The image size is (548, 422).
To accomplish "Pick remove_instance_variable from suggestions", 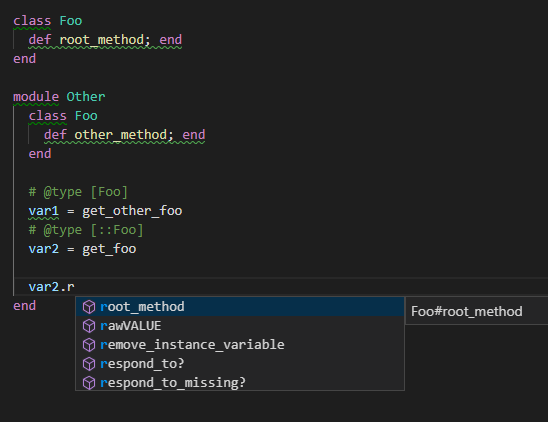I will [x=240, y=345].
